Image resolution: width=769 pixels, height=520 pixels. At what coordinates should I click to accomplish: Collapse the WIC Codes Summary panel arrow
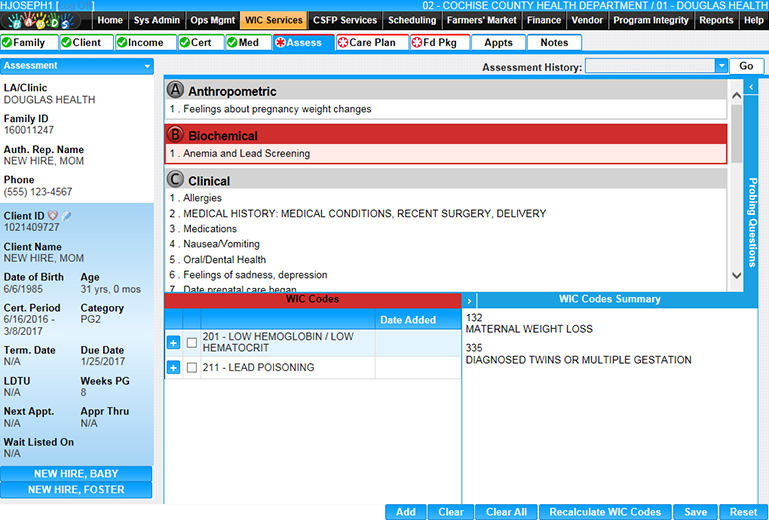(470, 300)
